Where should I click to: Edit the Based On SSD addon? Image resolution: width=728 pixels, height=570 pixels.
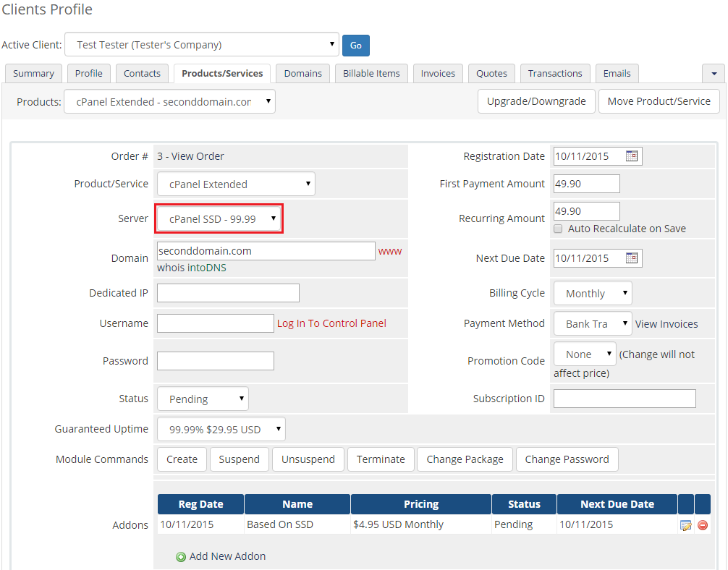tap(685, 525)
